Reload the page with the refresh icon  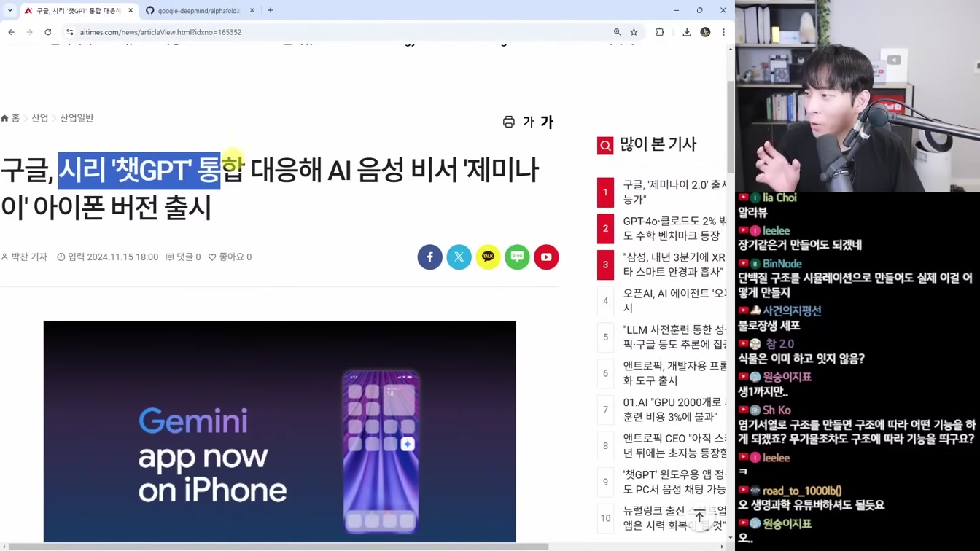click(48, 32)
